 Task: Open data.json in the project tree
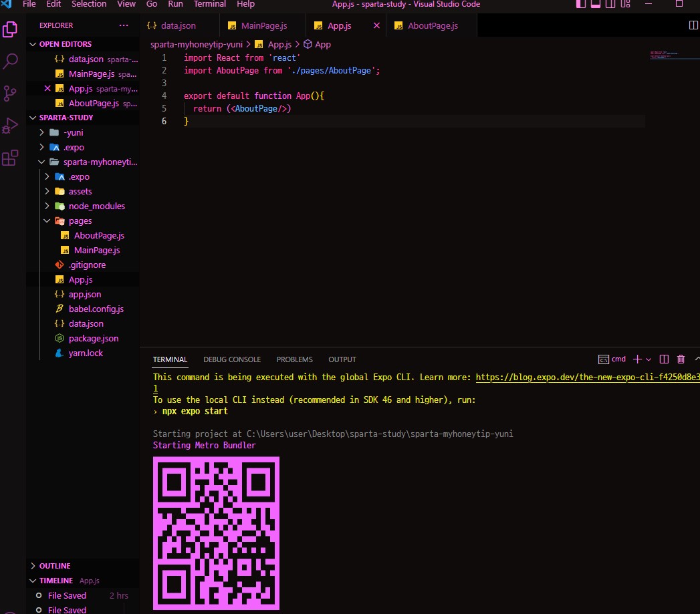pyautogui.click(x=83, y=323)
